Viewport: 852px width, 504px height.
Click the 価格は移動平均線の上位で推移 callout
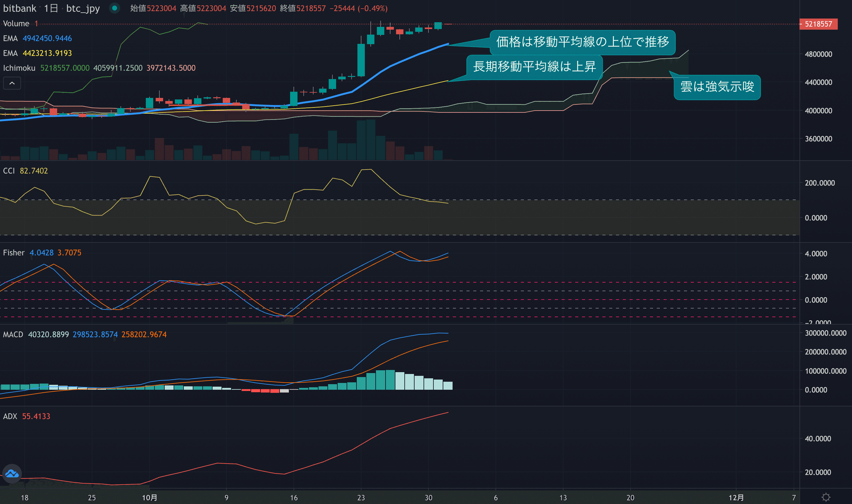pyautogui.click(x=582, y=42)
